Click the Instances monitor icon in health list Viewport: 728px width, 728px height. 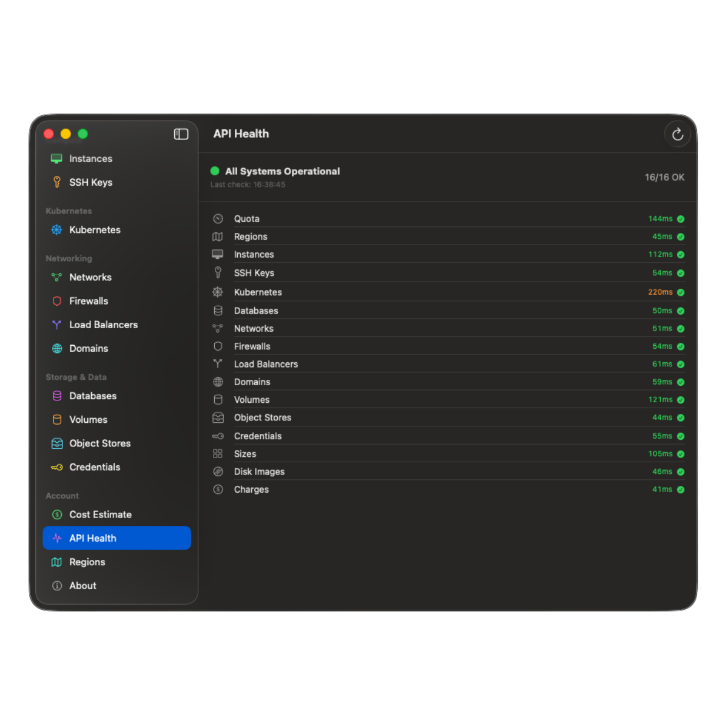218,254
